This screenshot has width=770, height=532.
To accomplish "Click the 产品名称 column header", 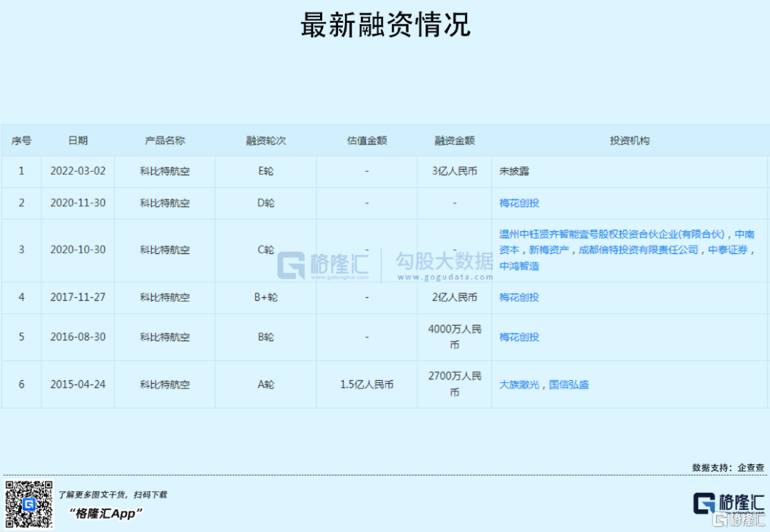I will (165, 140).
